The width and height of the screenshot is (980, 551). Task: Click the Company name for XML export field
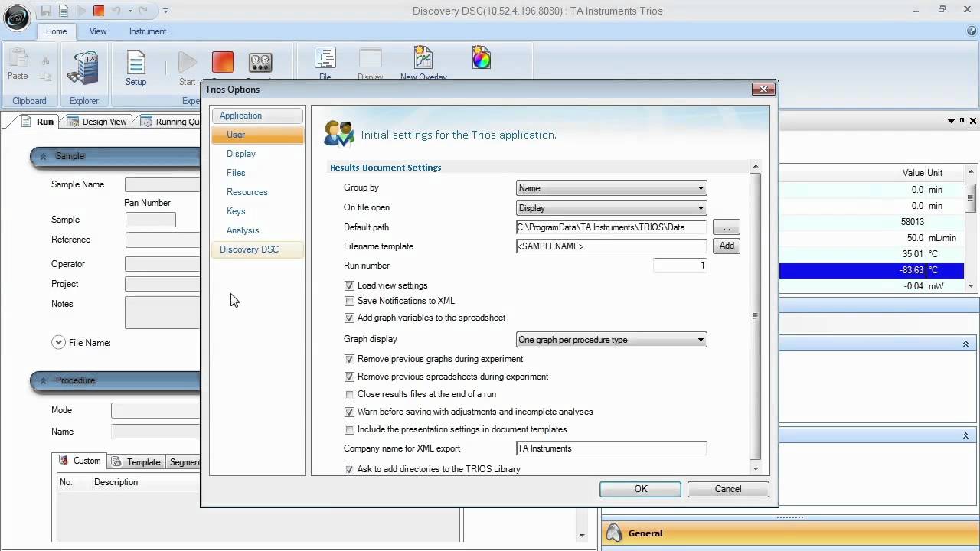tap(611, 449)
